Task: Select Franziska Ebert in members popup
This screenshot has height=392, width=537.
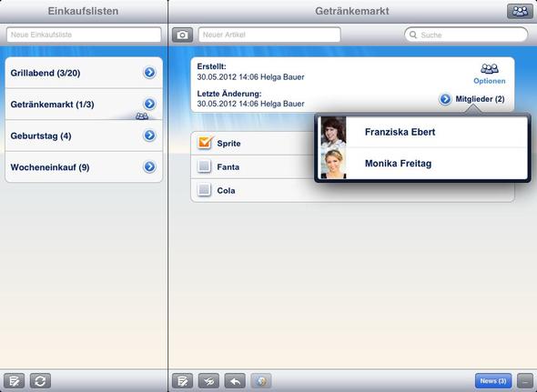Action: click(x=422, y=132)
